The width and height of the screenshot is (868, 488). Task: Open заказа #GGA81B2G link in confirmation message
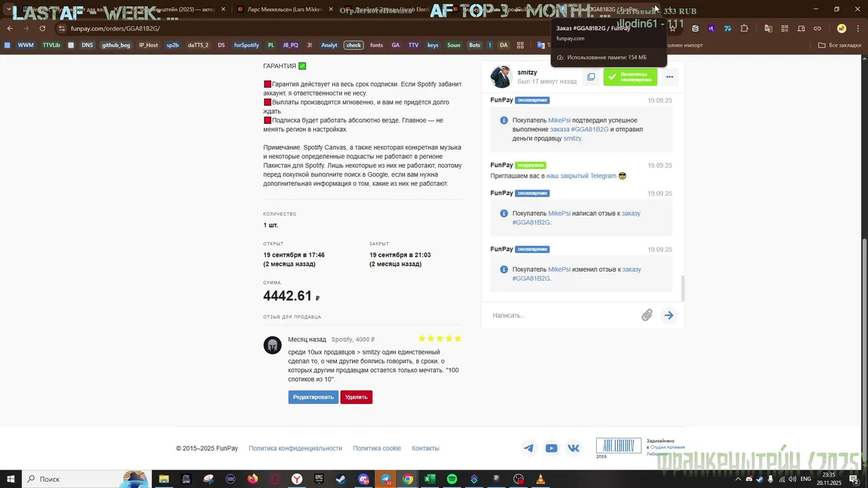[x=579, y=129]
